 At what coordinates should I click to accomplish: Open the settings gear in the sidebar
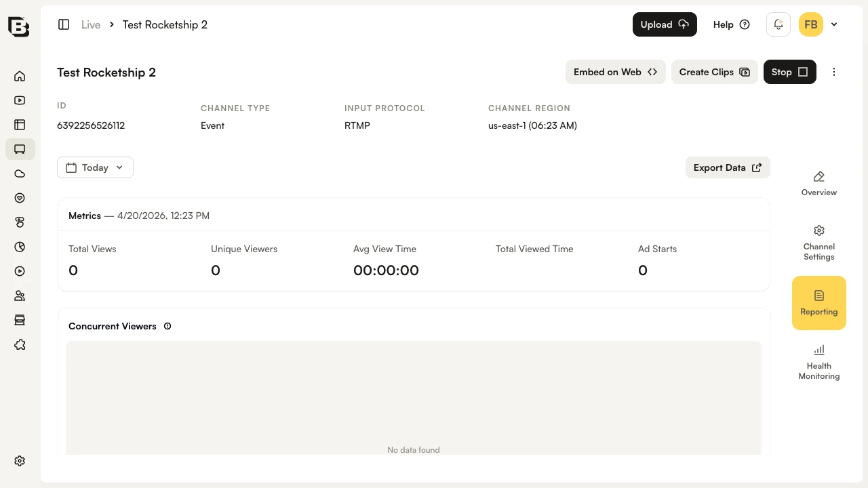point(20,461)
